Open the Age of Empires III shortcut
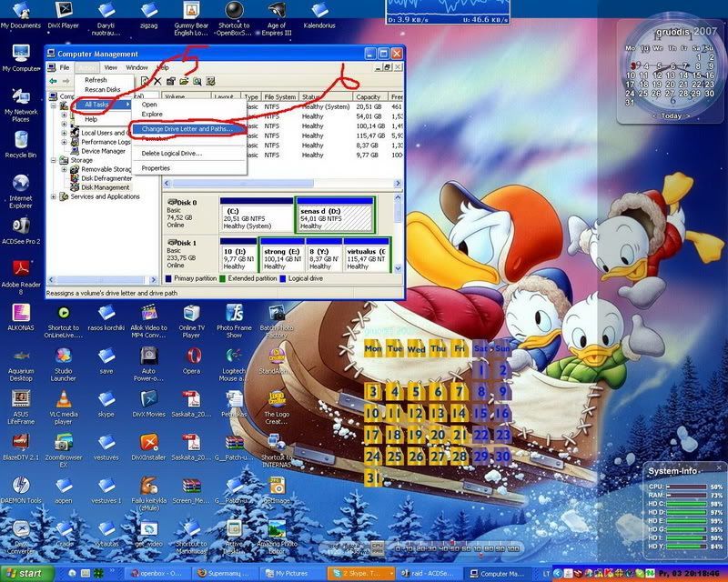728x582 pixels. [x=277, y=19]
